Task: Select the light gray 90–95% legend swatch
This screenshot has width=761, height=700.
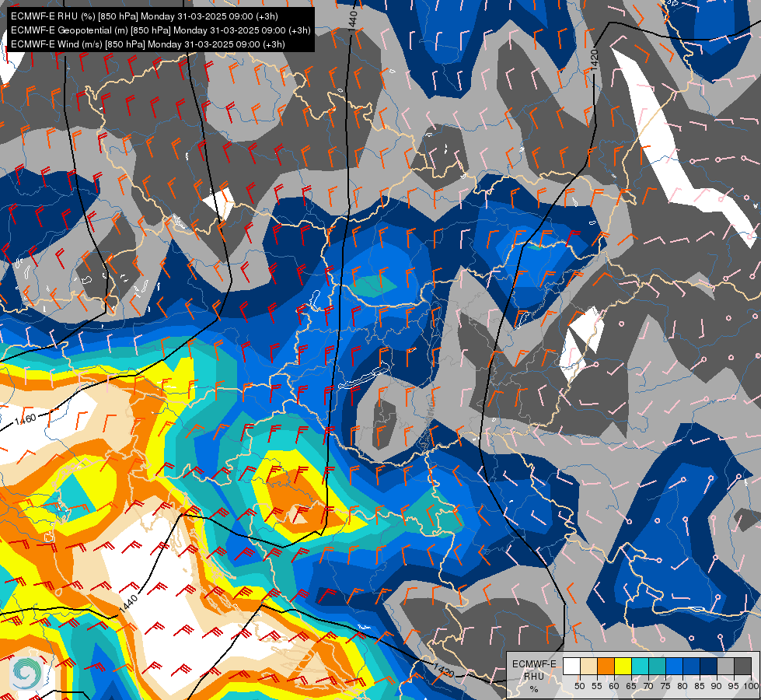Action: [x=725, y=666]
